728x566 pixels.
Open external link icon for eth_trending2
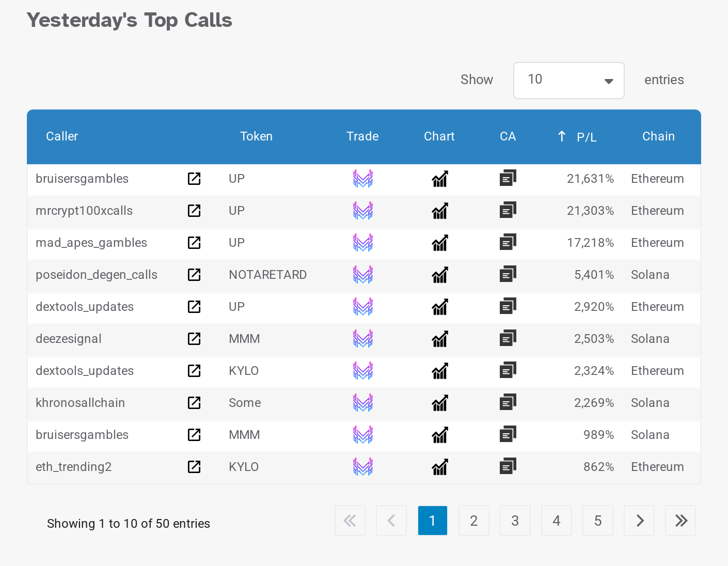pos(194,467)
